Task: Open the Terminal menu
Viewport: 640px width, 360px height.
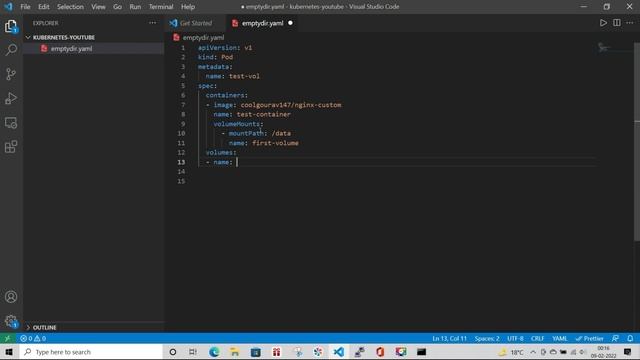Action: click(x=161, y=7)
